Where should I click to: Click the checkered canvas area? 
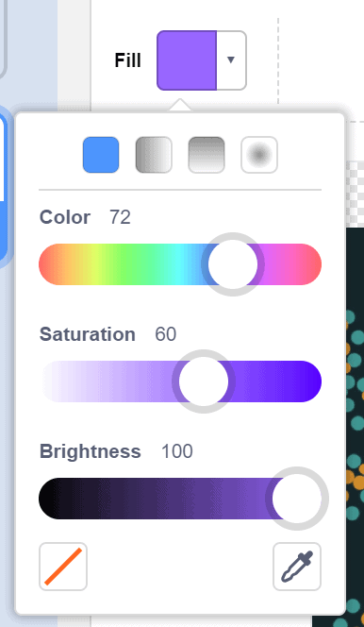point(355,194)
